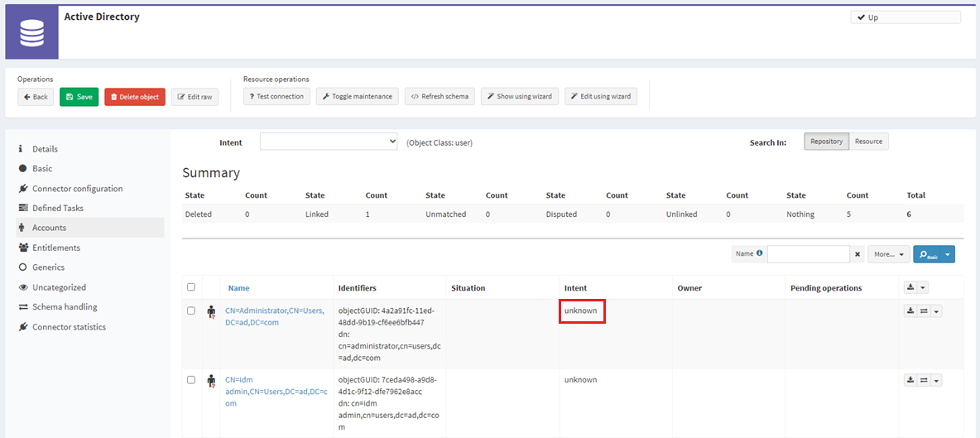Click the Active Directory database stack icon
The width and height of the screenshot is (980, 438).
[32, 33]
